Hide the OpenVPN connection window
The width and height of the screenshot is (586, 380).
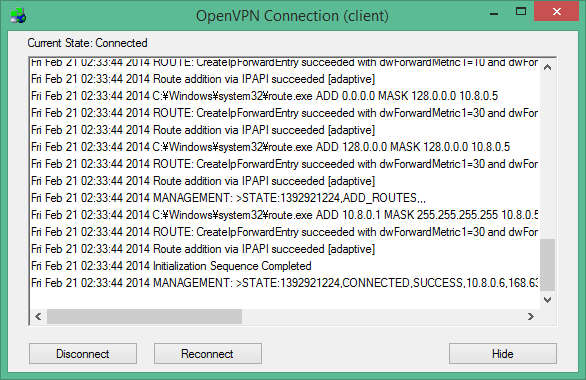coord(503,353)
